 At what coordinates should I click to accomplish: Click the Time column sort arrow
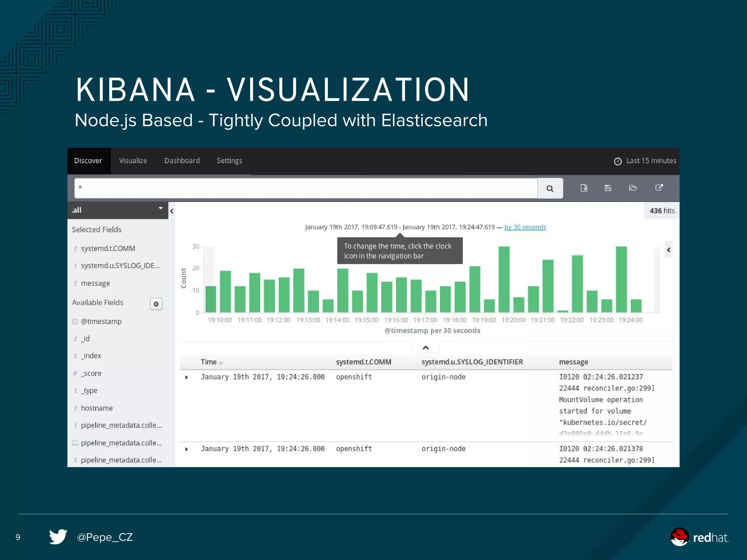pos(221,363)
